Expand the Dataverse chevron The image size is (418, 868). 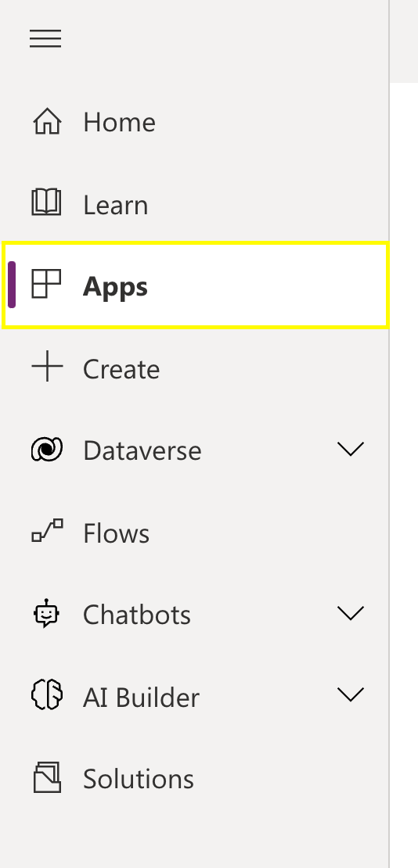click(x=351, y=449)
